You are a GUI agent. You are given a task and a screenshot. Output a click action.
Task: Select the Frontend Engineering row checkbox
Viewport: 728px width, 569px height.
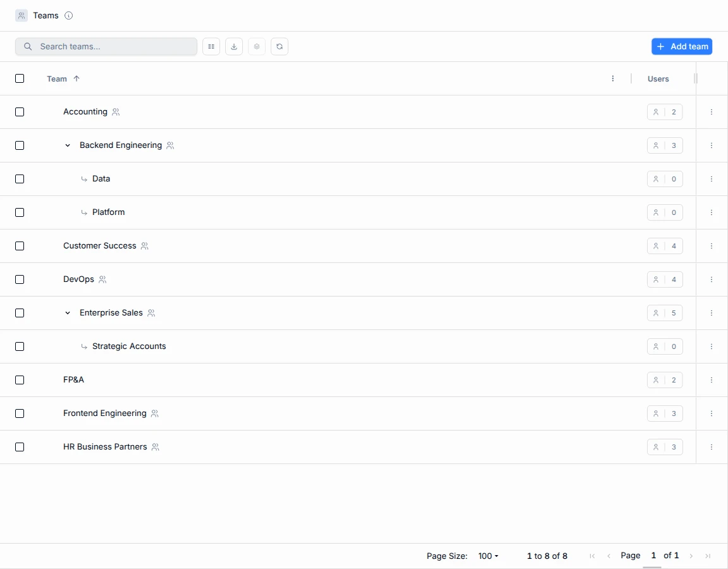click(x=20, y=413)
